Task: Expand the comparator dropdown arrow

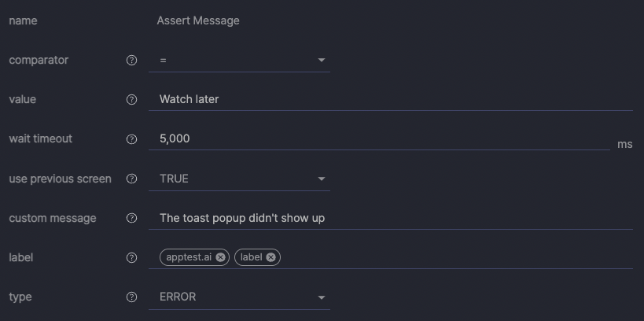Action: click(x=321, y=60)
